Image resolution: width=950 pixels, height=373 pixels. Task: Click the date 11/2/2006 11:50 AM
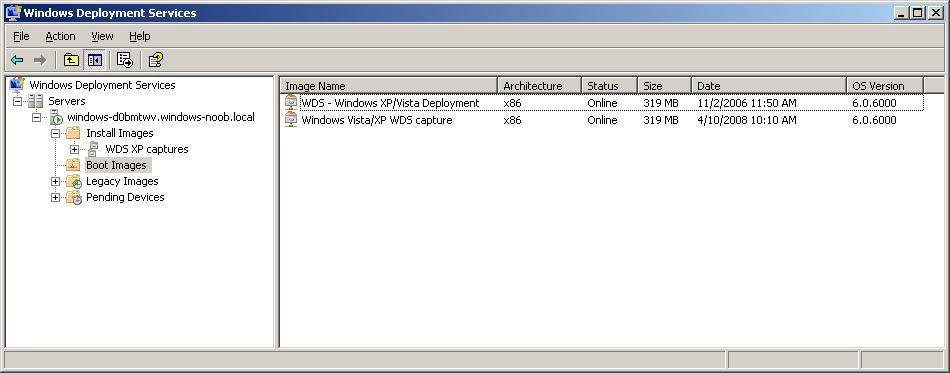tap(747, 103)
